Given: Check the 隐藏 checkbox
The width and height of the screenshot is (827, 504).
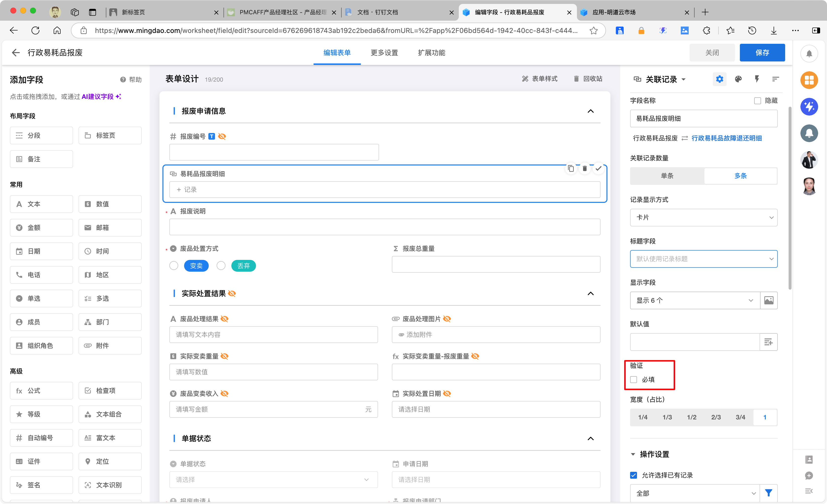Looking at the screenshot, I should 757,101.
